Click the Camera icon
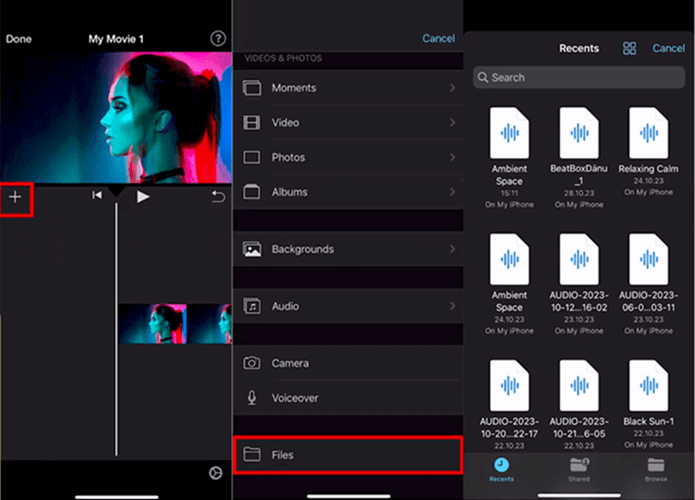Viewport: 695px width, 500px height. coord(252,363)
